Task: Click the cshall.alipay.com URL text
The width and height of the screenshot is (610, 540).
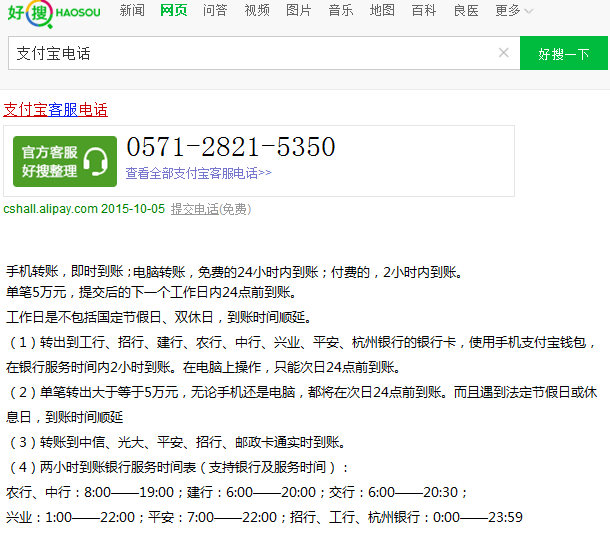Action: [x=51, y=209]
